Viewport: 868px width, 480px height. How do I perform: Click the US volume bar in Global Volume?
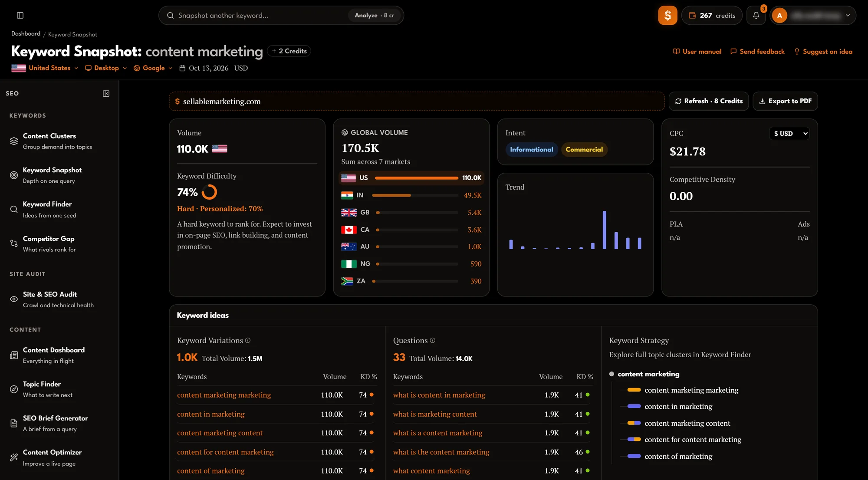tap(417, 178)
